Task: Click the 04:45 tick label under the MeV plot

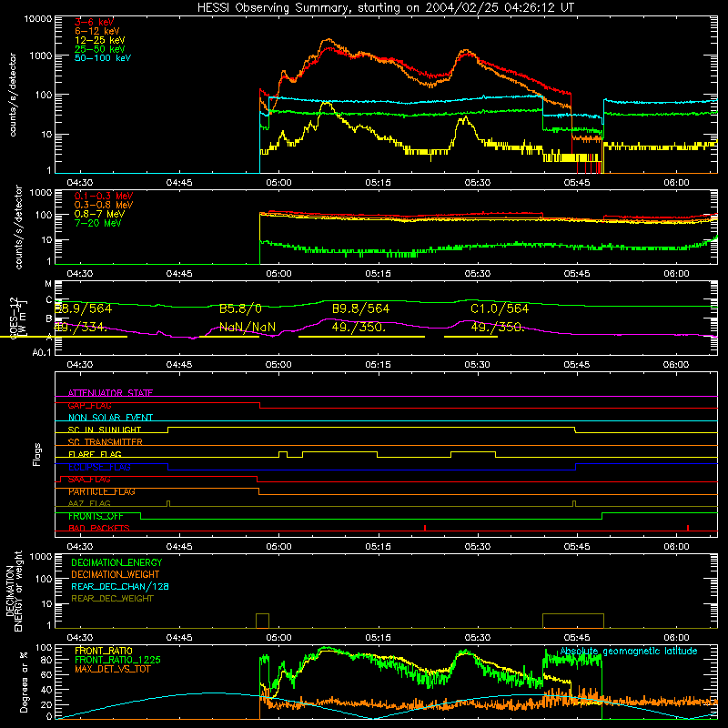Action: coord(179,274)
